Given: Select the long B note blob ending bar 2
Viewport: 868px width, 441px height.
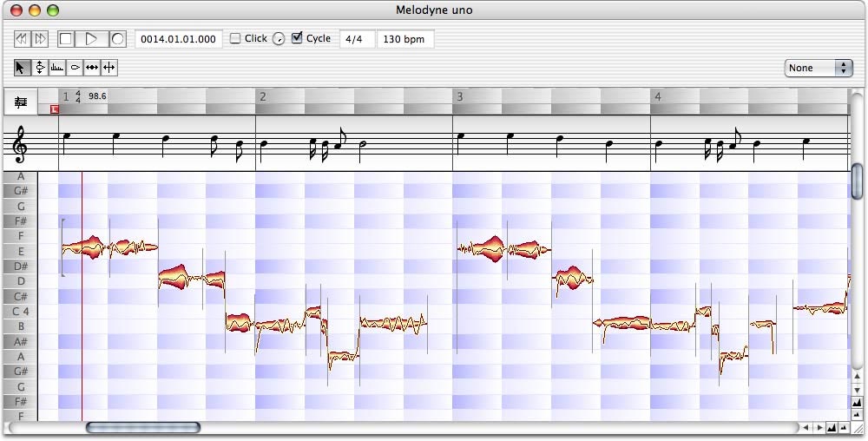Looking at the screenshot, I should (393, 324).
